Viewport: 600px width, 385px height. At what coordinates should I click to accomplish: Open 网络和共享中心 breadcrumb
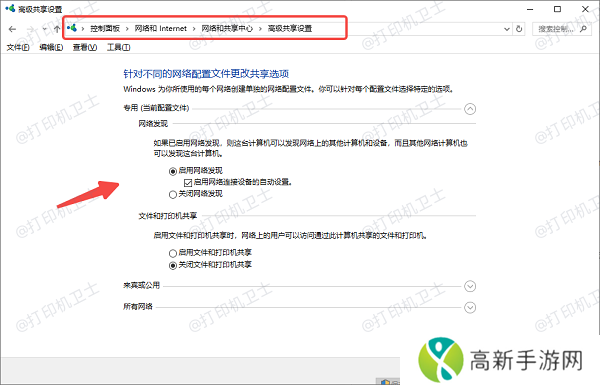coord(227,28)
